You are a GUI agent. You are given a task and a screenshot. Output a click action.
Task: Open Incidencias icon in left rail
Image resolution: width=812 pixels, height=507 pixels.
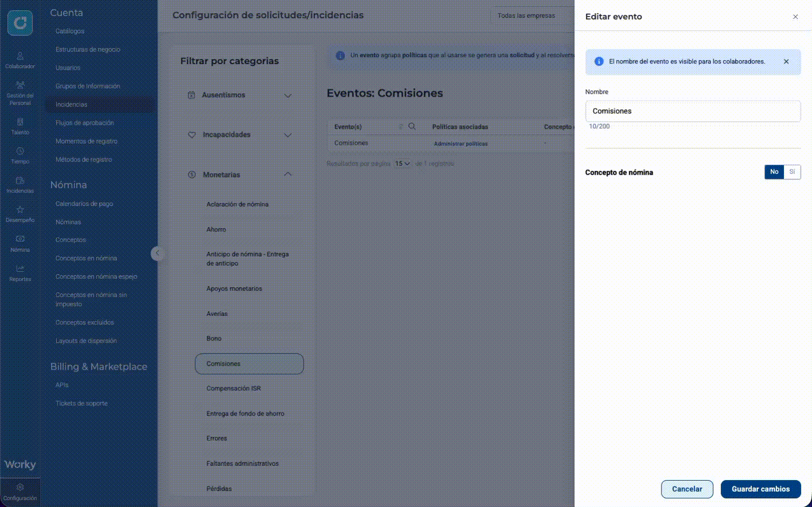[x=20, y=185]
